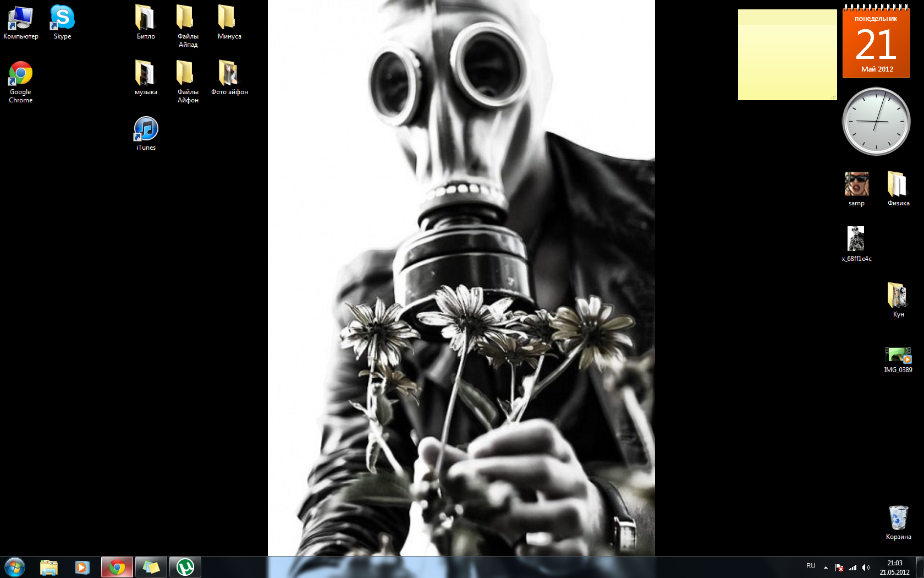
Task: Open the Битло folder
Action: 146,23
